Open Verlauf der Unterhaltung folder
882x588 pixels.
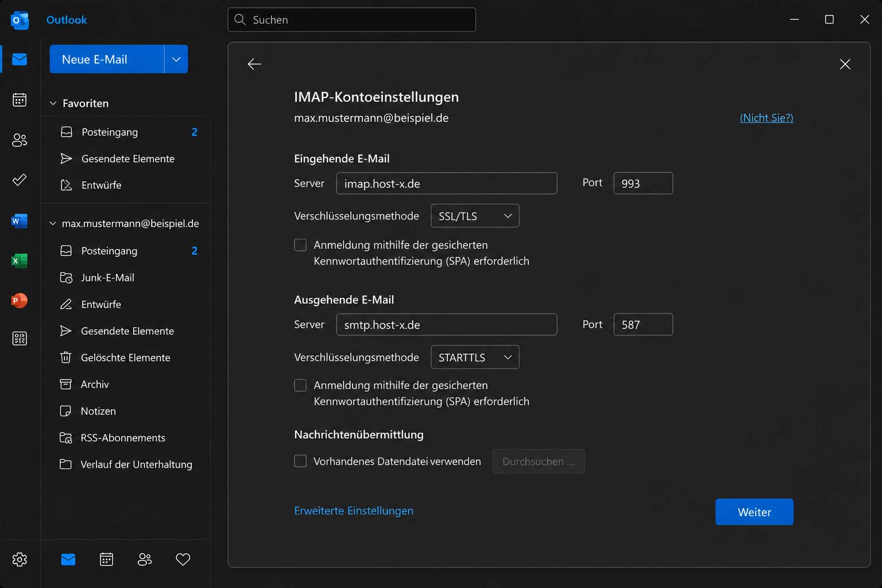pos(126,464)
